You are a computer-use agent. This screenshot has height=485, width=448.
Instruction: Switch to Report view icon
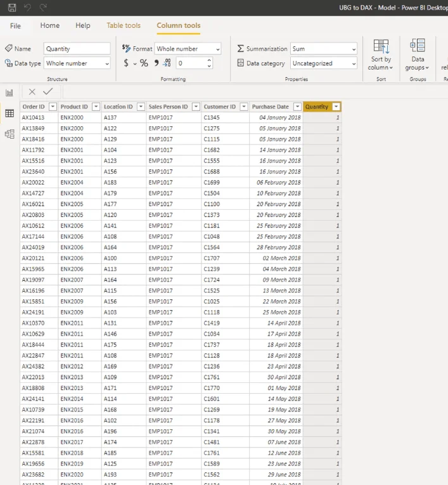click(x=10, y=93)
